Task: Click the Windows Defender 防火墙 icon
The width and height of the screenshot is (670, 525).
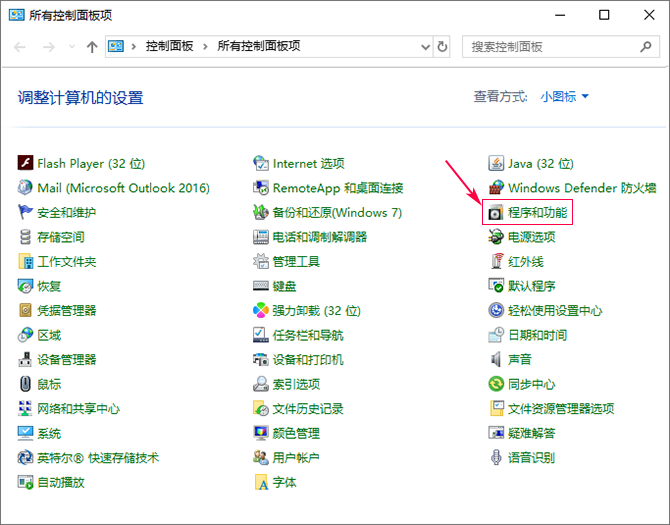Action: tap(496, 188)
